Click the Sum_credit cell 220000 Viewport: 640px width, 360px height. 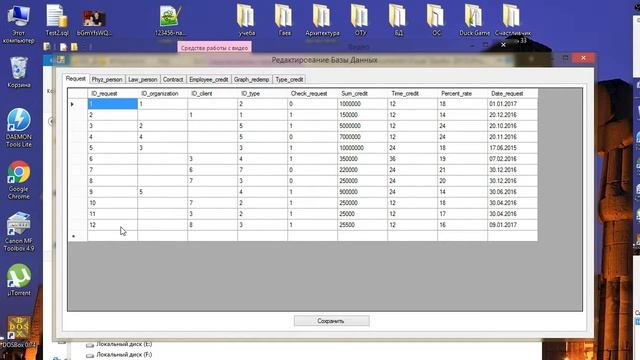point(362,170)
